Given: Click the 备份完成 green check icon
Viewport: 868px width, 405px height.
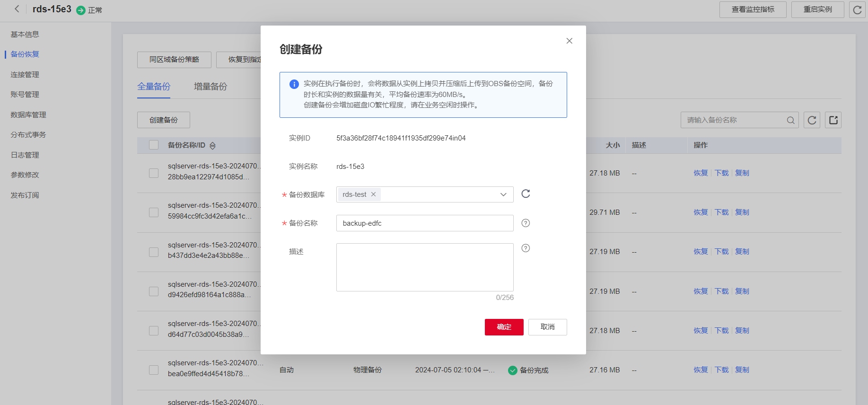Looking at the screenshot, I should pos(512,370).
